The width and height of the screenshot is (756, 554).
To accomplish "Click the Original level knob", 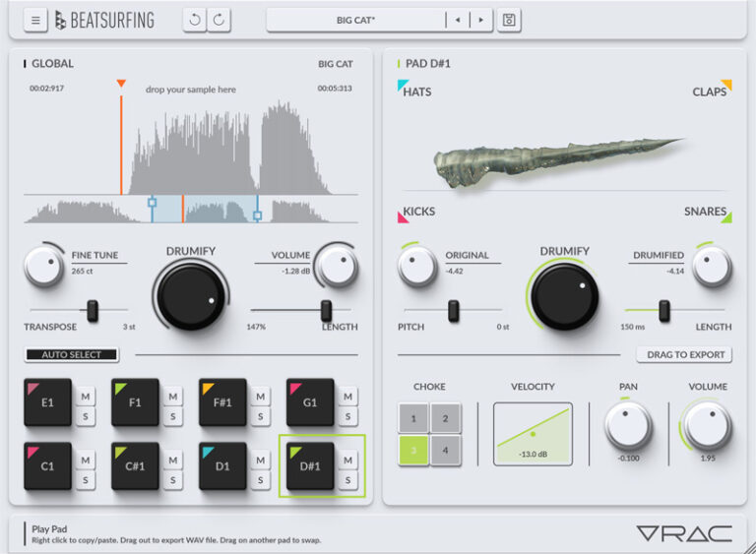I will (417, 267).
